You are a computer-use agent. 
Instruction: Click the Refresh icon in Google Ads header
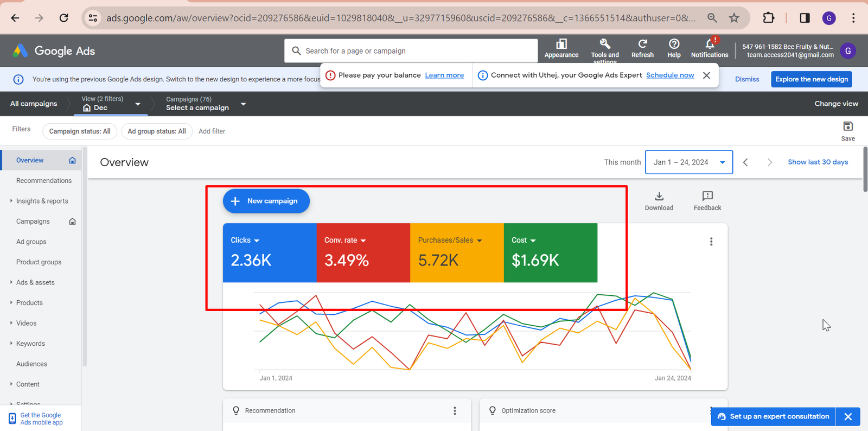coord(642,48)
